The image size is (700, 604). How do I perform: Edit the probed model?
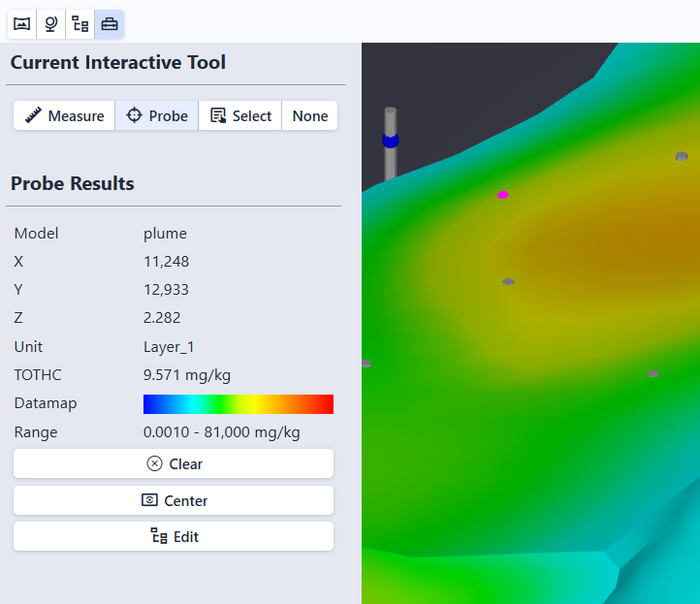coord(174,536)
